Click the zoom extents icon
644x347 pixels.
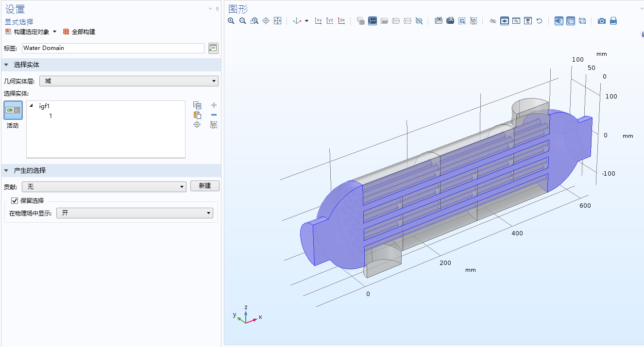click(x=278, y=21)
